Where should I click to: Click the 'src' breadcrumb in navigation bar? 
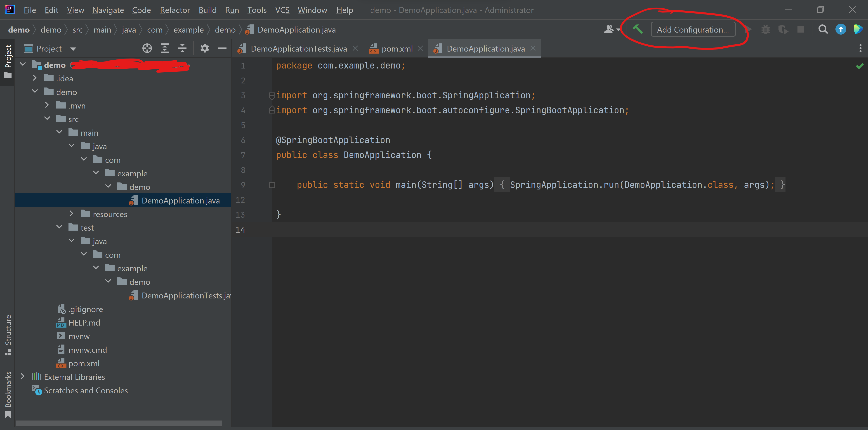tap(78, 30)
